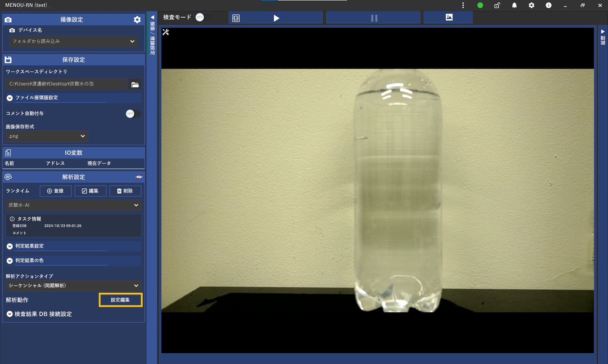Click the vertical tab label on right edge

pyautogui.click(x=603, y=41)
